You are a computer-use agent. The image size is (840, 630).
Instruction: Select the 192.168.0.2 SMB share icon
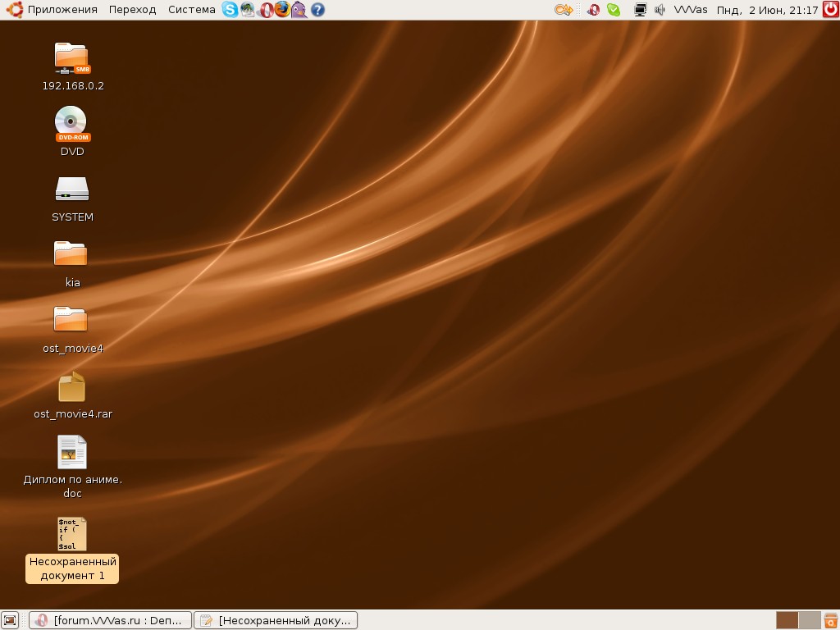pyautogui.click(x=72, y=57)
